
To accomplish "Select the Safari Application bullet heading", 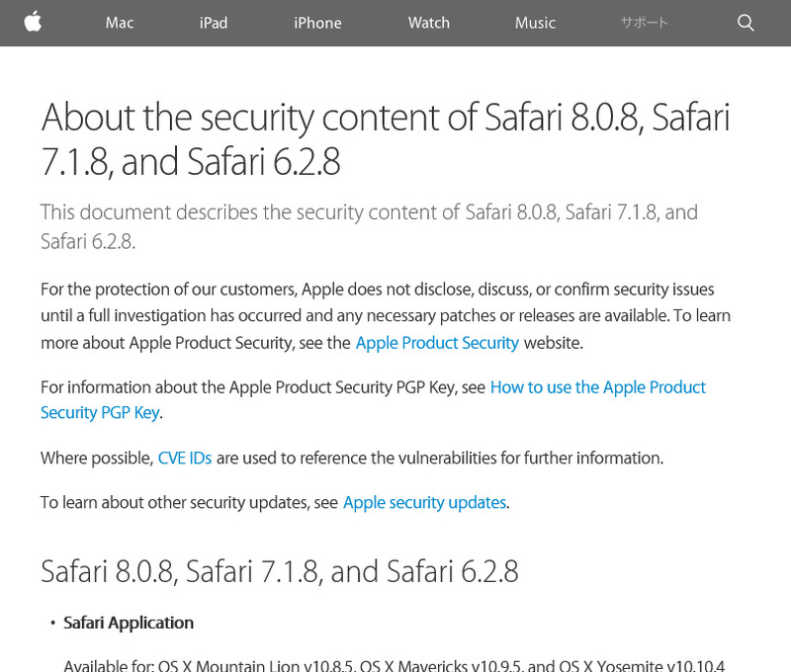I will 129,623.
